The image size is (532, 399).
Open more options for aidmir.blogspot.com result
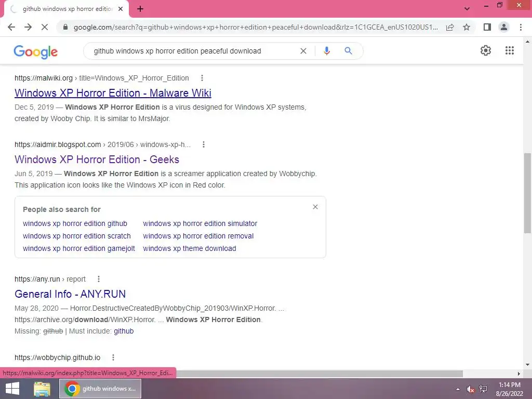point(204,144)
